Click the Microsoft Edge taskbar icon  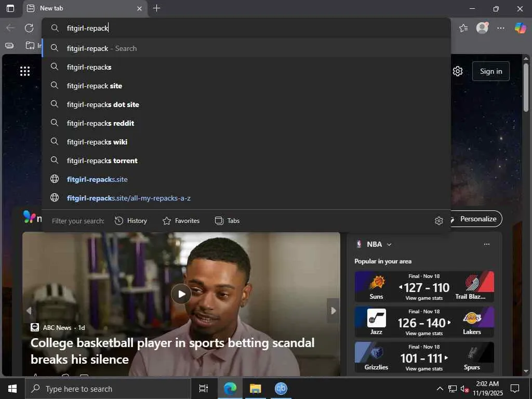[230, 389]
